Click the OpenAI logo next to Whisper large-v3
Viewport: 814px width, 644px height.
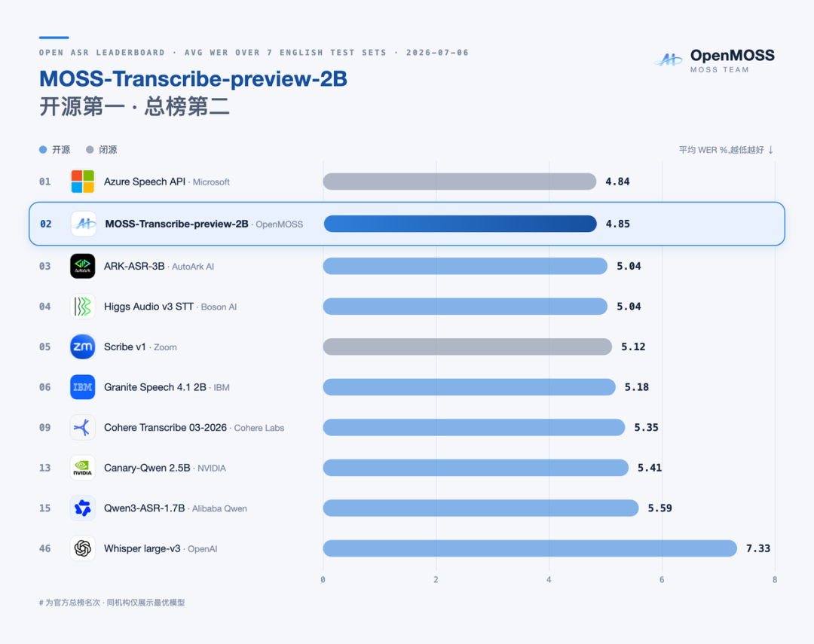pos(83,548)
